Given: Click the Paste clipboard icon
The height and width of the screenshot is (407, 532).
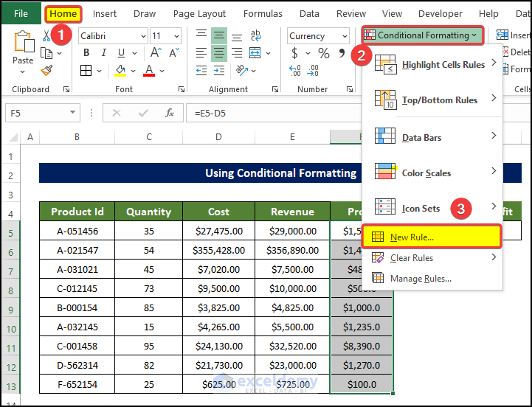Looking at the screenshot, I should 23,42.
